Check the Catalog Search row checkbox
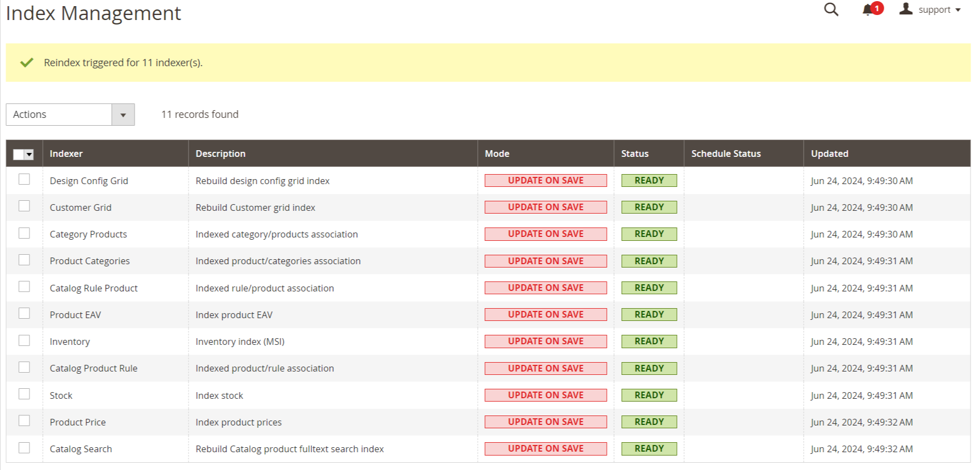Image resolution: width=980 pixels, height=470 pixels. point(24,448)
